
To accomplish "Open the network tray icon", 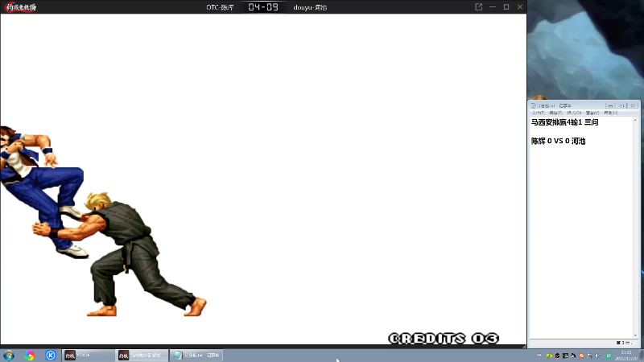I will 590,356.
